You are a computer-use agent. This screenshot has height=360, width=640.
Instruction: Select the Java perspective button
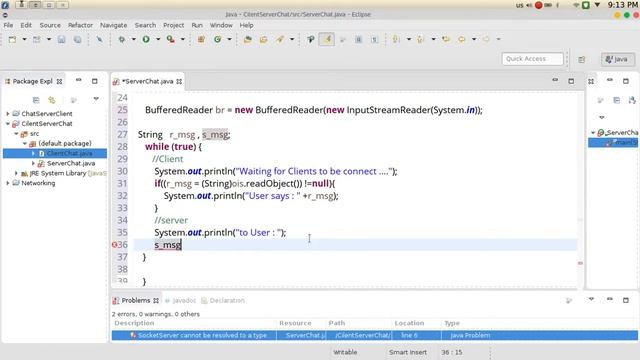[x=618, y=59]
